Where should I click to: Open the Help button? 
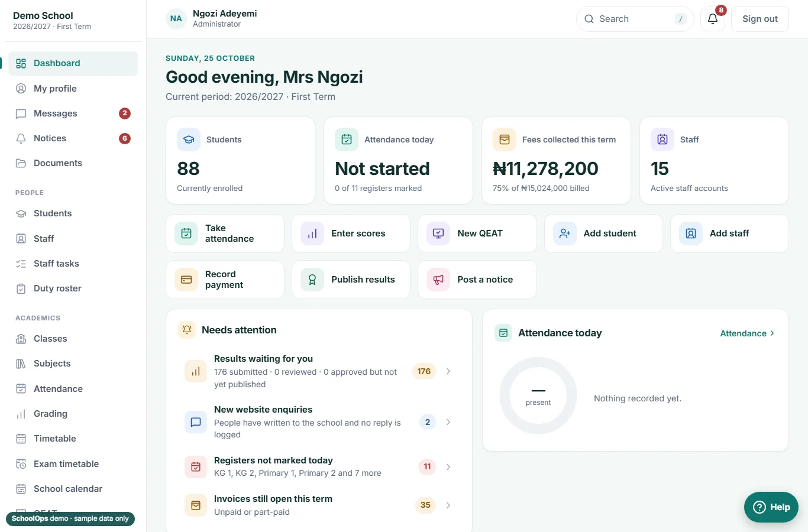click(771, 507)
